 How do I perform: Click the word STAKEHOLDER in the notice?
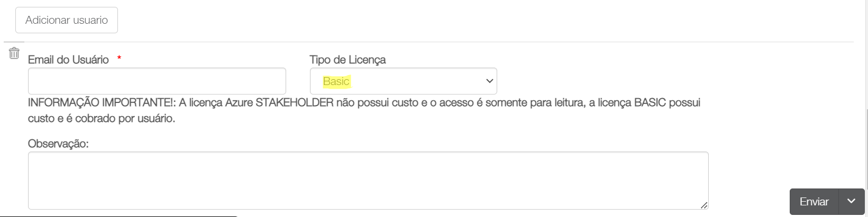295,102
